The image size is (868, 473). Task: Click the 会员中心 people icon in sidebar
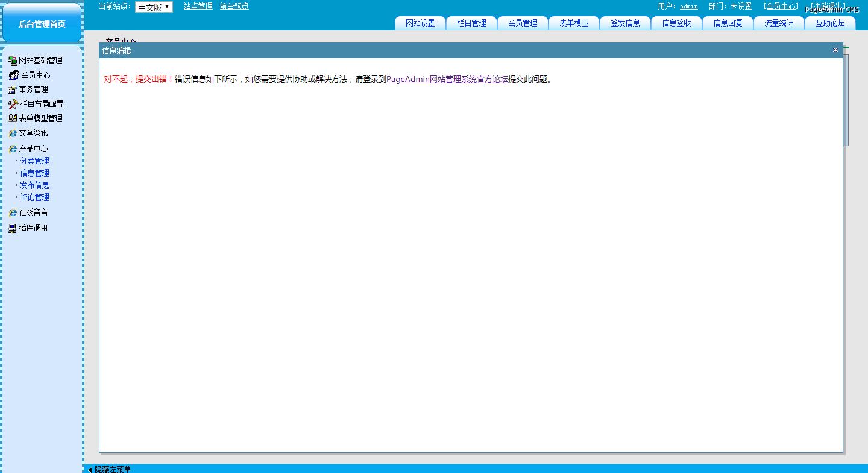pos(13,75)
